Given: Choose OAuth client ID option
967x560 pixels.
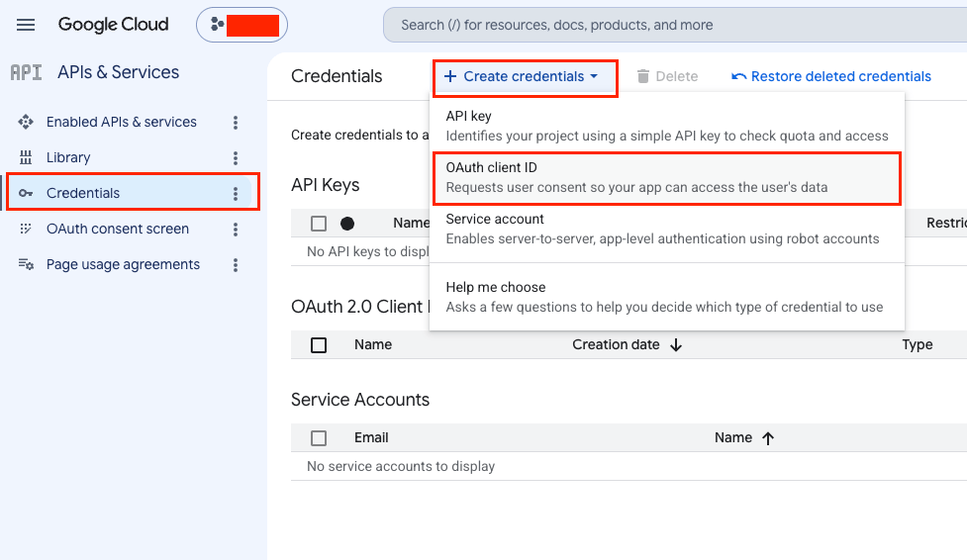Looking at the screenshot, I should tap(667, 178).
